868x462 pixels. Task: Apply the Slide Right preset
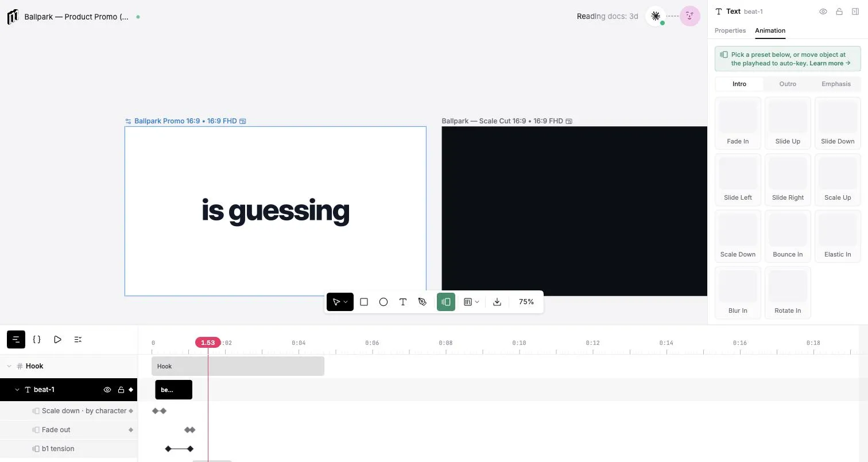coord(788,179)
